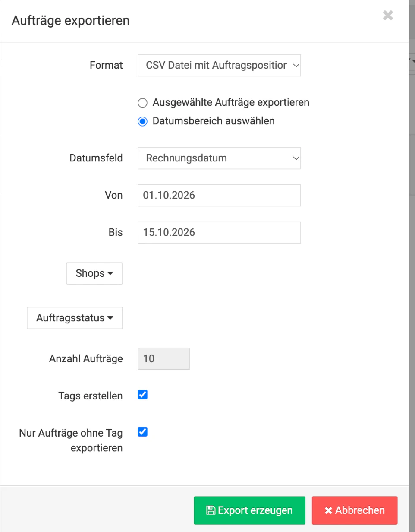This screenshot has width=415, height=532.
Task: Select Datumsbereich auswählen radio option
Action: (142, 121)
